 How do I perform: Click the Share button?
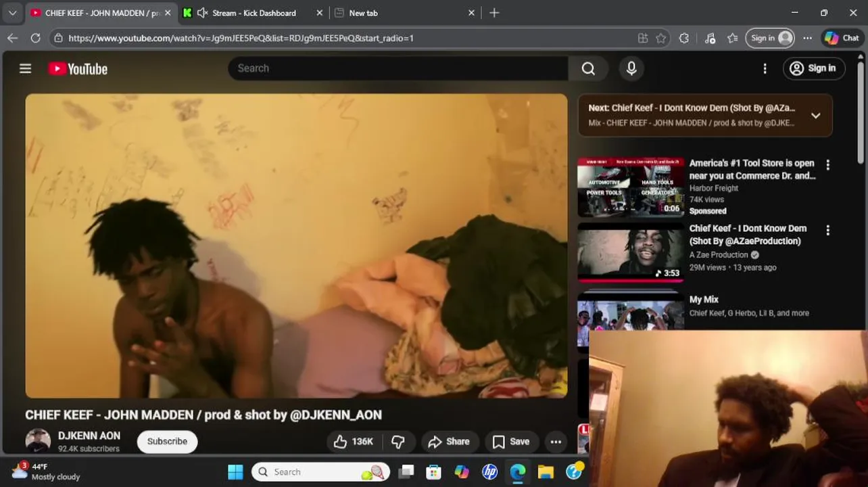point(449,442)
